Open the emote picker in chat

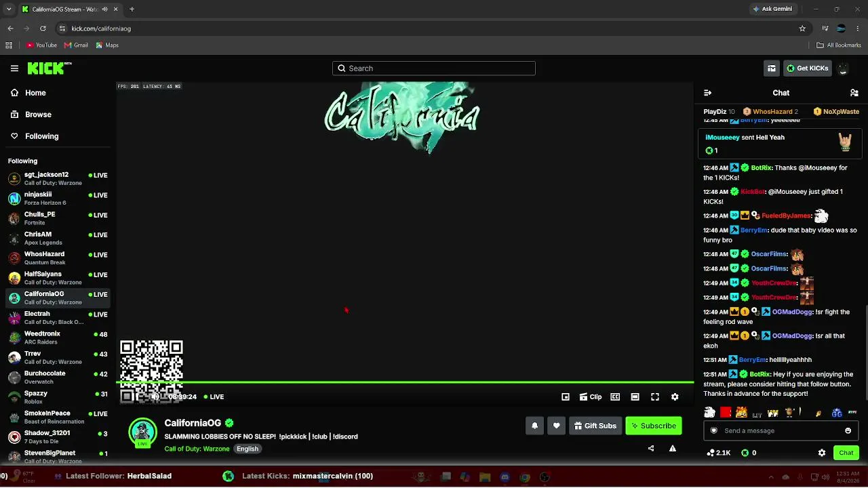[848, 431]
